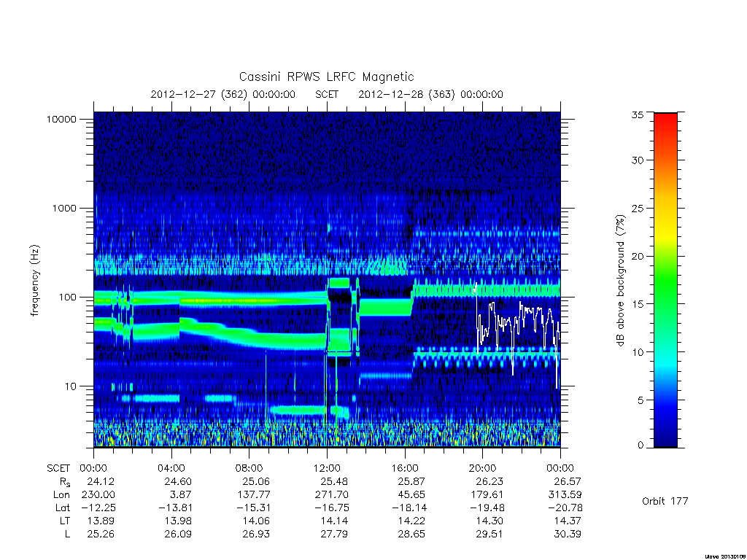
Task: Click the 'Rs' row label
Action: [65, 483]
